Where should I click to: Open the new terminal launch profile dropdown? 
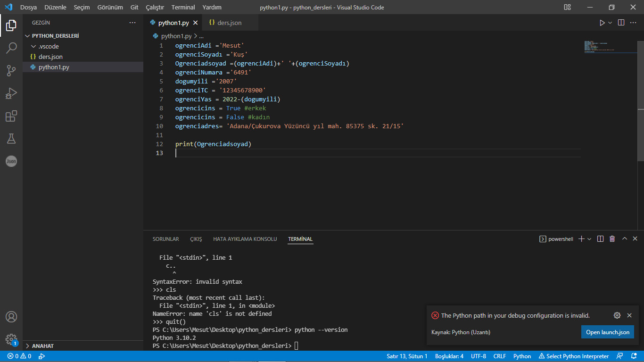[x=589, y=239]
